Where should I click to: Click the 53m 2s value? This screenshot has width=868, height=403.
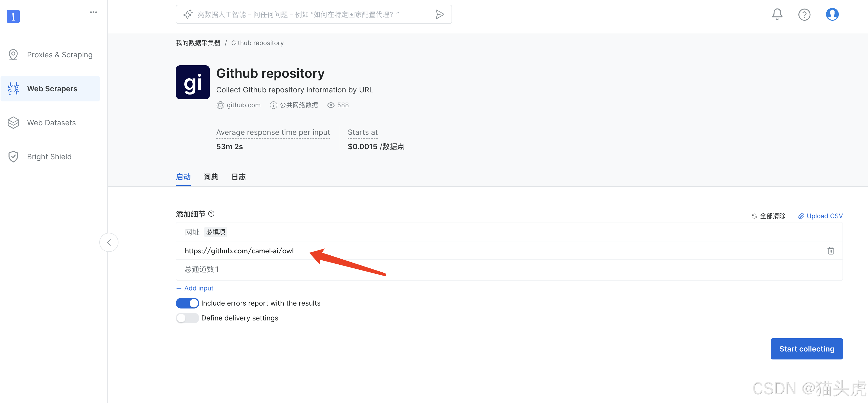229,147
